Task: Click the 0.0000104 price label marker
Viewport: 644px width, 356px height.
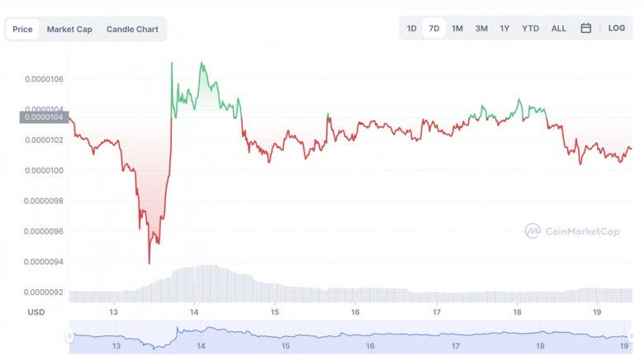Action: [x=44, y=117]
